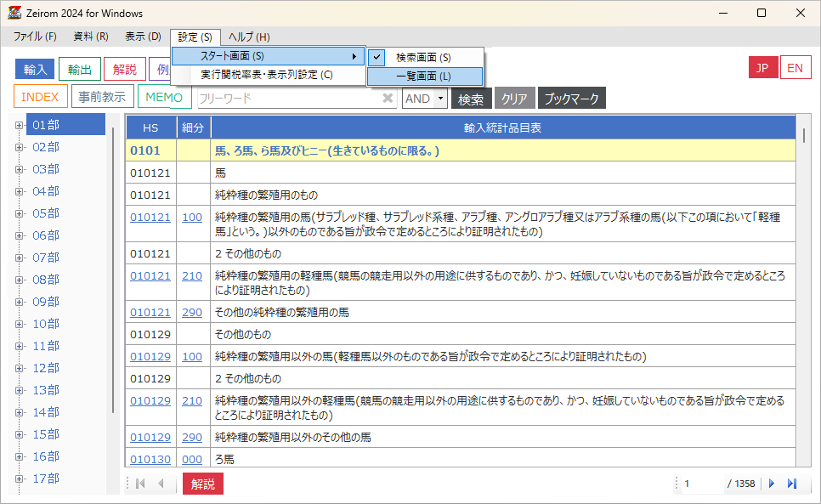821x504 pixels.
Task: Open 実行関税率表・表示列設定 (C) settings
Action: 268,75
